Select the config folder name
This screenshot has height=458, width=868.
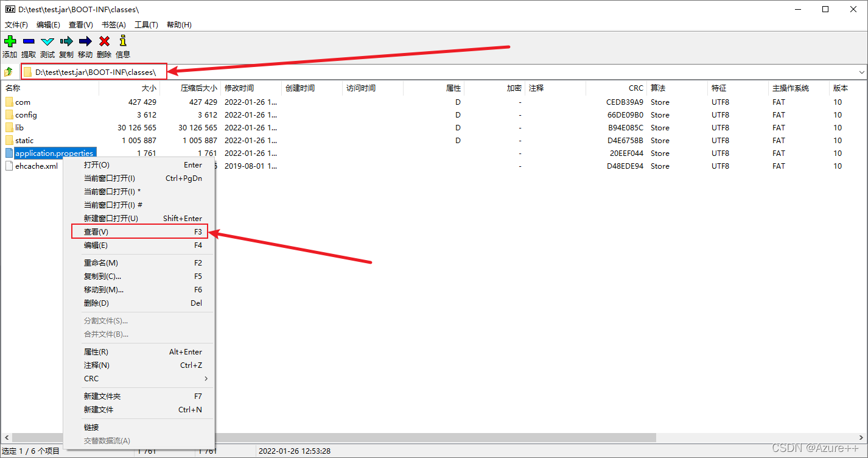pos(26,114)
